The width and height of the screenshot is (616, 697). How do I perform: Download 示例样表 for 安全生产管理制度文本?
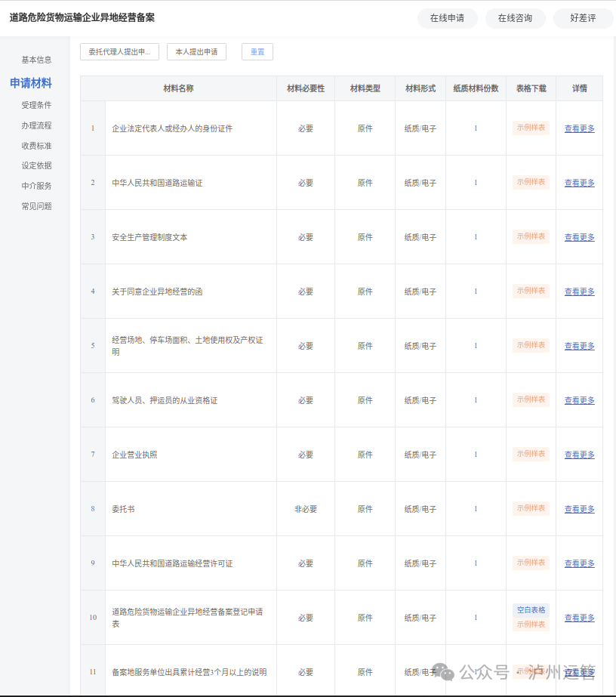click(531, 236)
